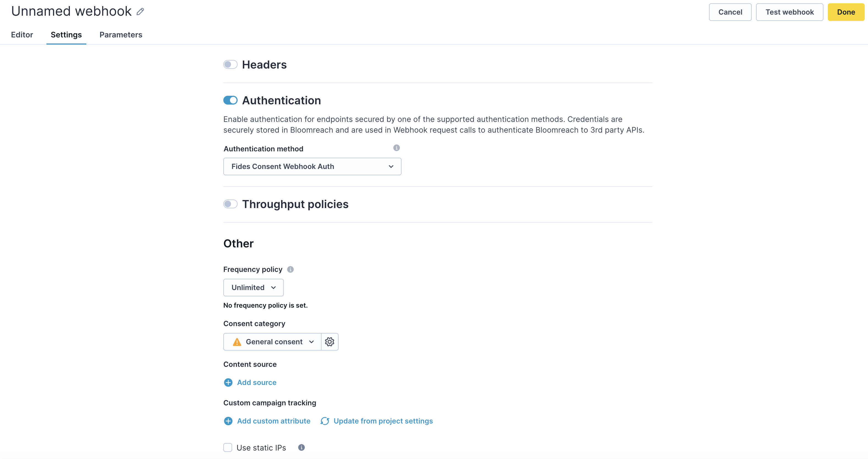Image resolution: width=868 pixels, height=459 pixels.
Task: Click the Frequency policy info icon
Action: (x=290, y=269)
